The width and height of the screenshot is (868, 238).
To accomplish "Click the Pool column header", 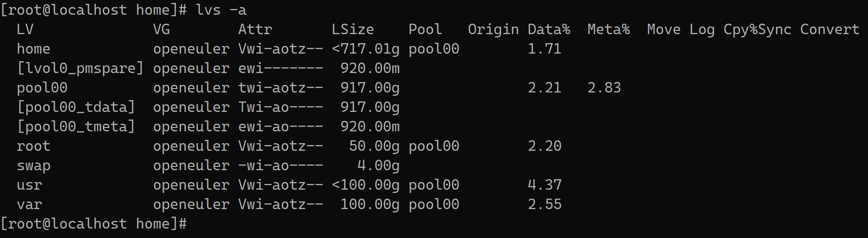I will 425,29.
